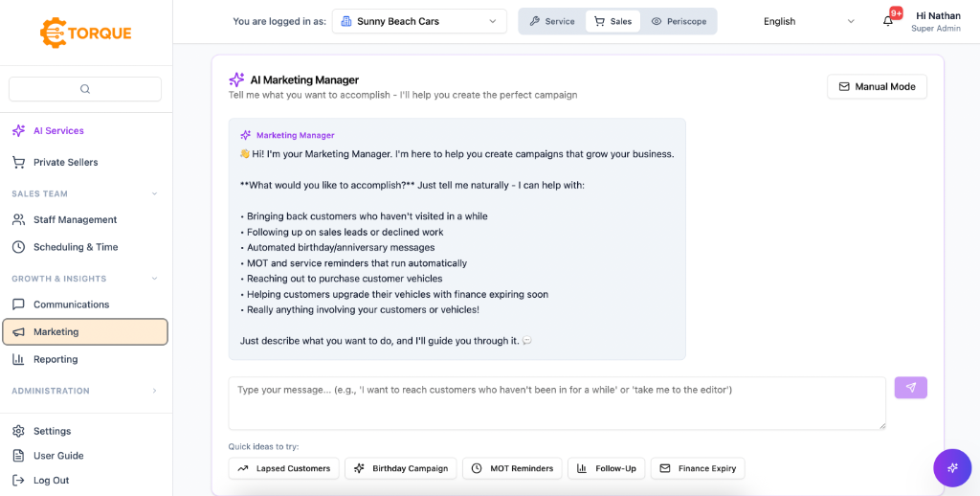Click the Settings gear icon
Image resolution: width=980 pixels, height=496 pixels.
[x=19, y=431]
